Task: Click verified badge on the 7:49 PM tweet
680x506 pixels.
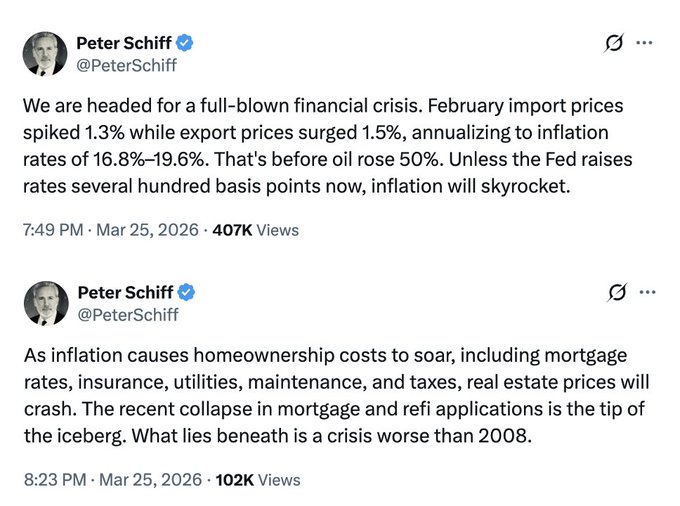Action: pyautogui.click(x=185, y=43)
